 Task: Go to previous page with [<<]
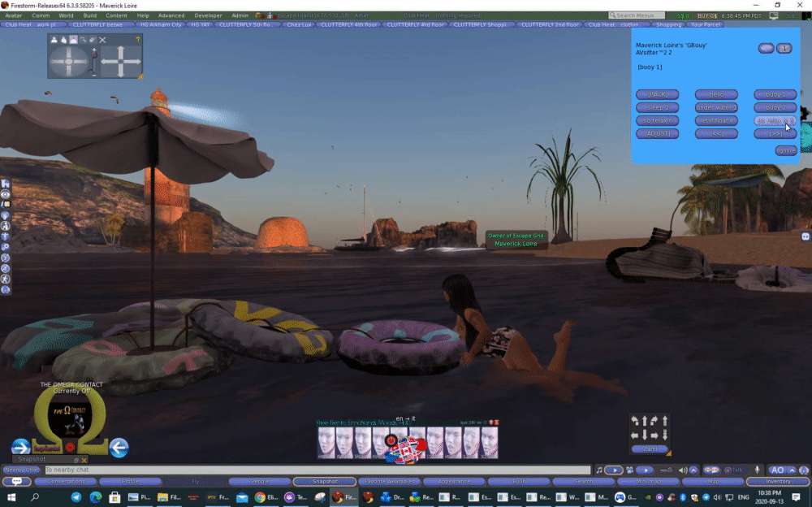coord(716,133)
